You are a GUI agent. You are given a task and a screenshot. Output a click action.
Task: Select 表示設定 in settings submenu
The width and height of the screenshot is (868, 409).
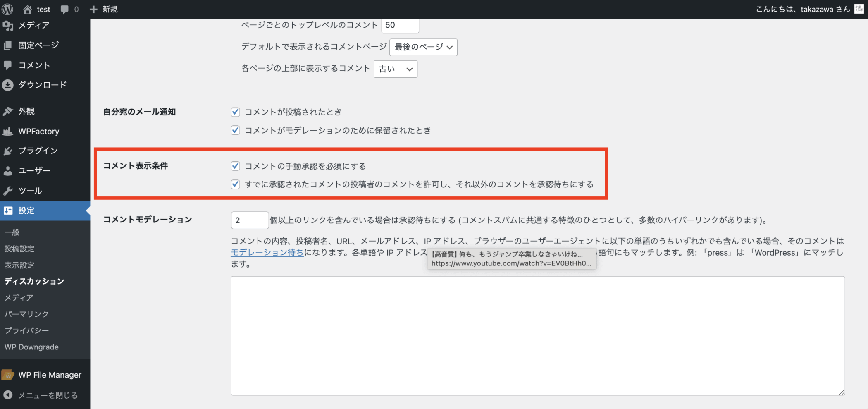pyautogui.click(x=19, y=265)
